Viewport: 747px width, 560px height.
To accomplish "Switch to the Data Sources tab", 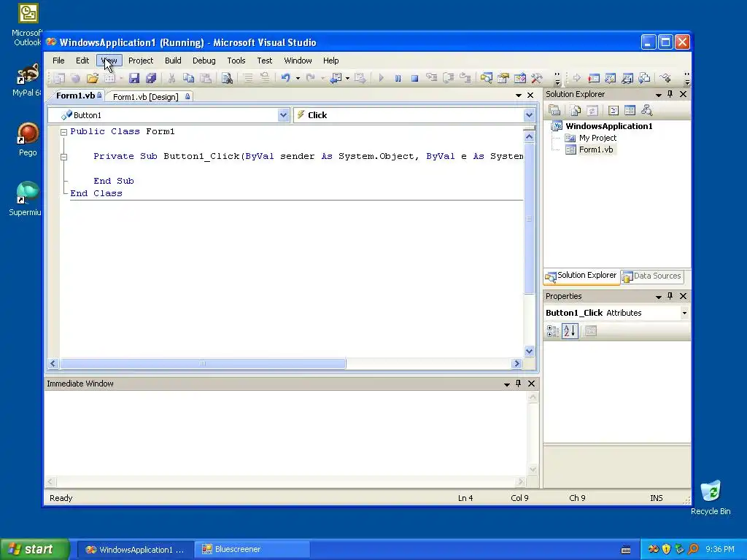I will pyautogui.click(x=651, y=276).
